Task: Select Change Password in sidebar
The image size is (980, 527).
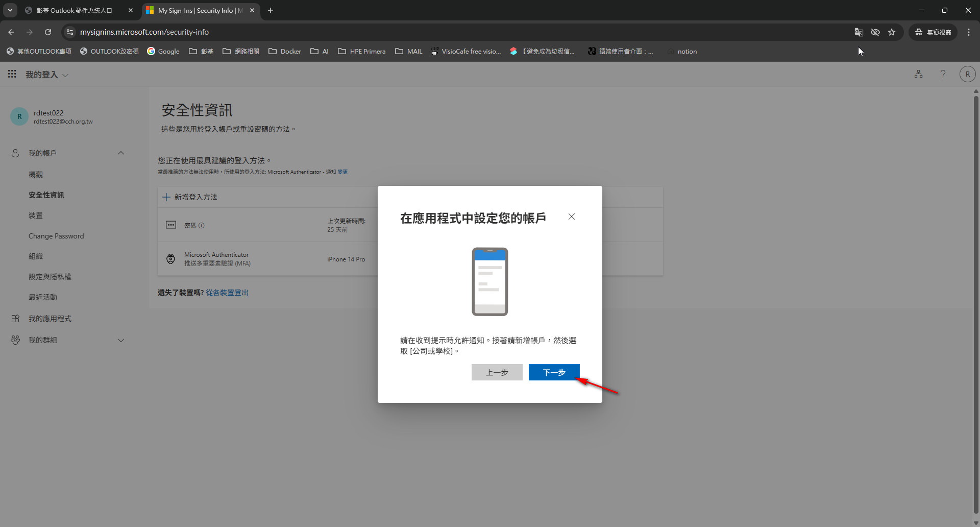Action: [56, 236]
